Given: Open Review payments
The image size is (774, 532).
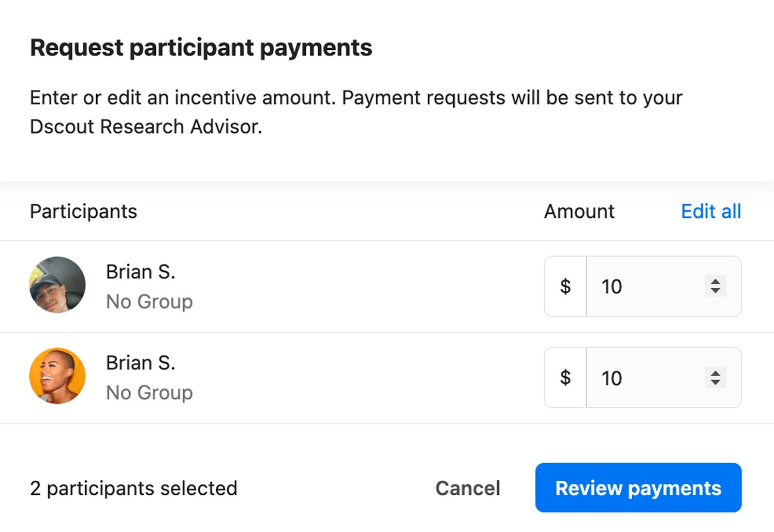Looking at the screenshot, I should [638, 488].
